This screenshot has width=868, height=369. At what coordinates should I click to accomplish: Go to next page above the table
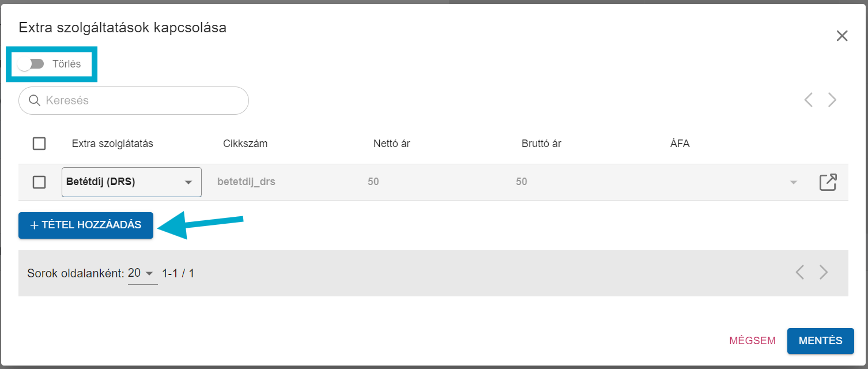click(x=832, y=100)
